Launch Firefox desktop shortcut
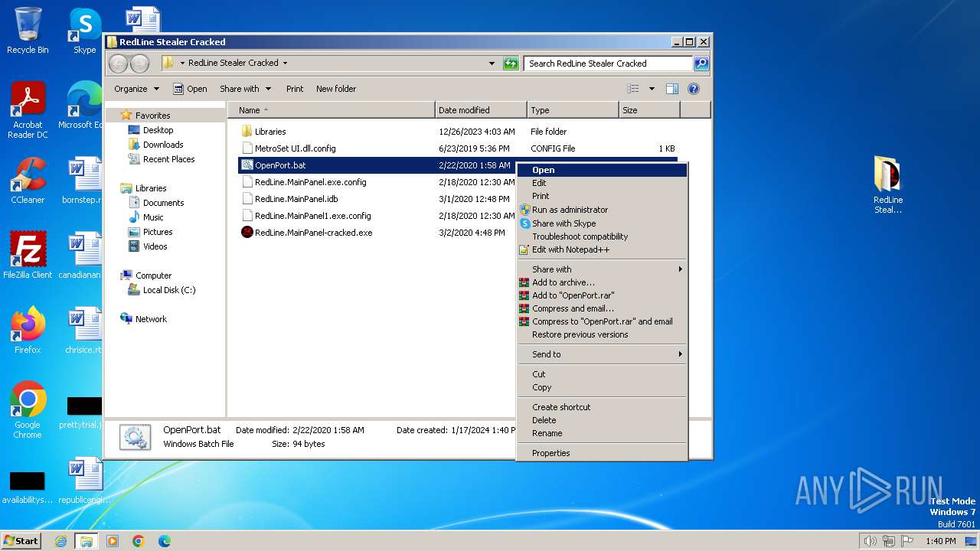 [28, 331]
